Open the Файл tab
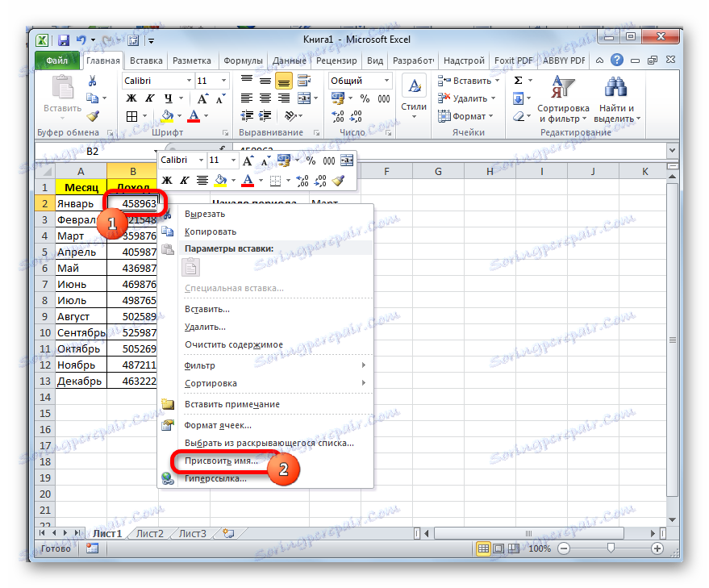The width and height of the screenshot is (709, 588). coord(57,60)
